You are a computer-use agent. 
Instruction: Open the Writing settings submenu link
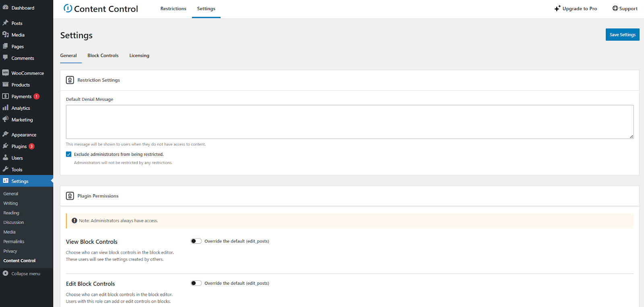[10, 203]
